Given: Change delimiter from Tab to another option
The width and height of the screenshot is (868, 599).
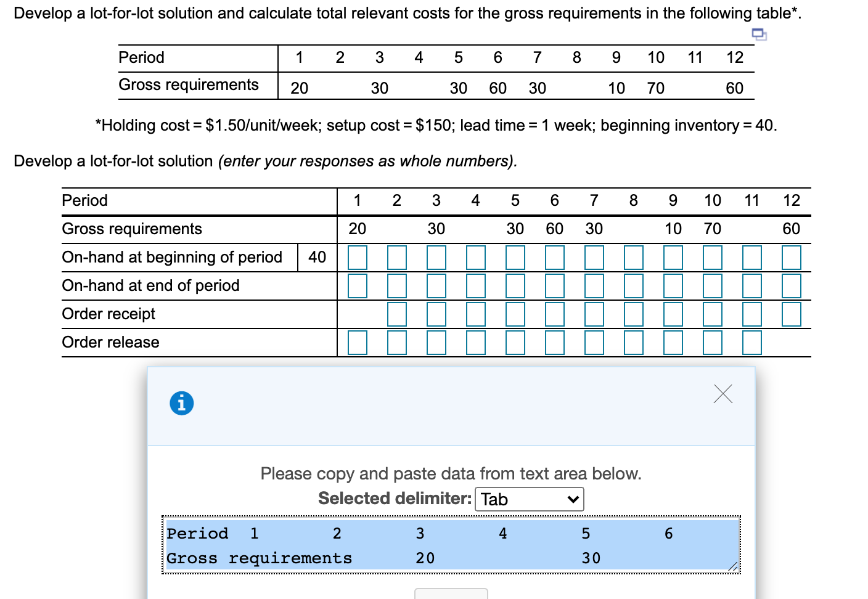Looking at the screenshot, I should pyautogui.click(x=529, y=499).
